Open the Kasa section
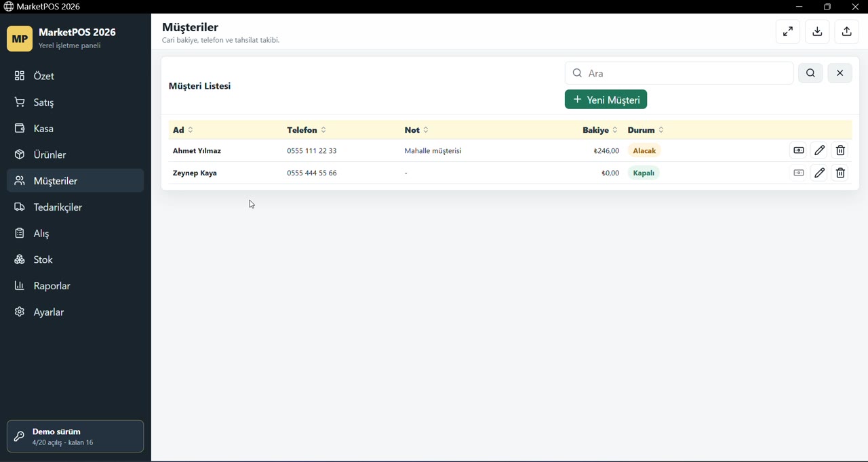Viewport: 868px width, 462px height. [x=75, y=129]
